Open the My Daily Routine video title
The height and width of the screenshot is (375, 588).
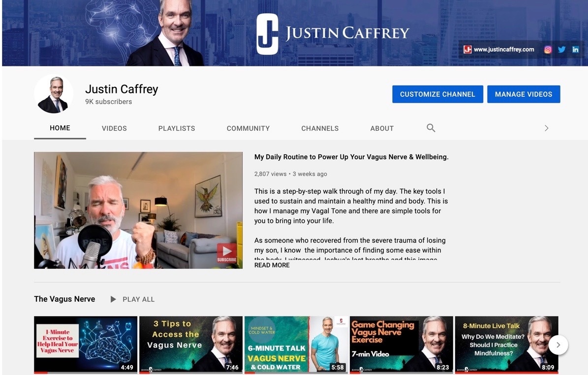(351, 157)
